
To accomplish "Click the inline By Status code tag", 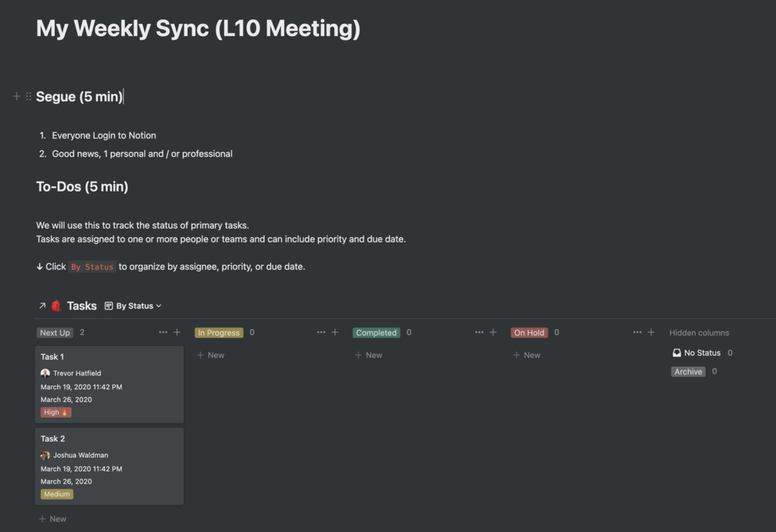I will (92, 267).
